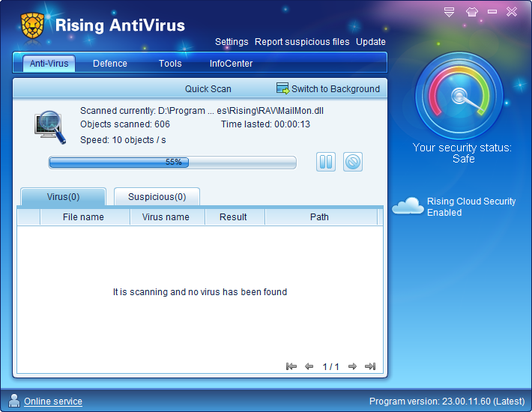Jump to the last results page
The image size is (532, 412).
[370, 366]
